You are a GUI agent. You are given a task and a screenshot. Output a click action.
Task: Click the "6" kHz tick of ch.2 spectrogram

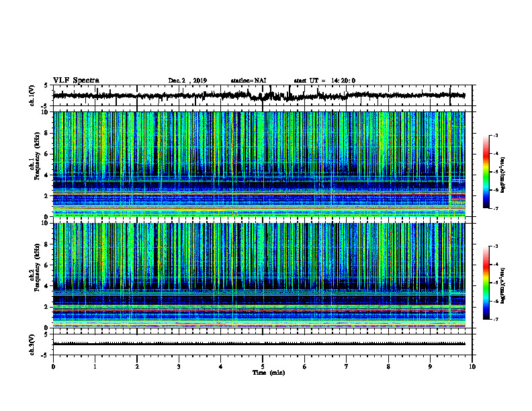pos(47,265)
